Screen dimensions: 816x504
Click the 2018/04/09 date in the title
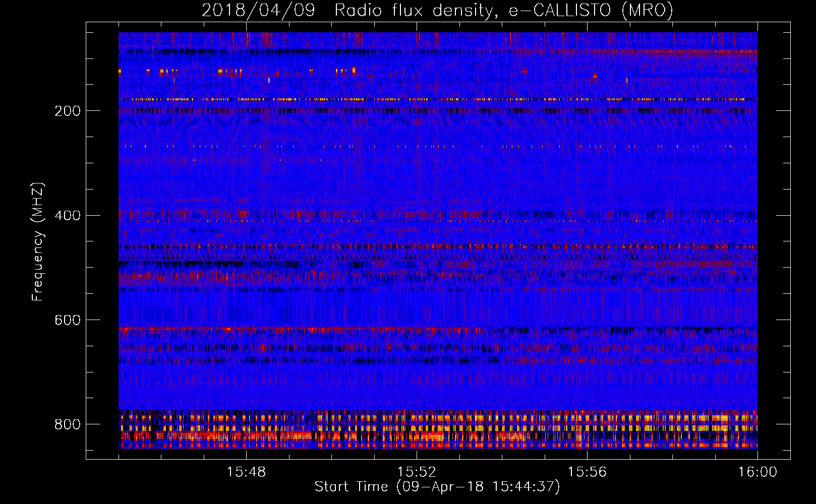(258, 11)
